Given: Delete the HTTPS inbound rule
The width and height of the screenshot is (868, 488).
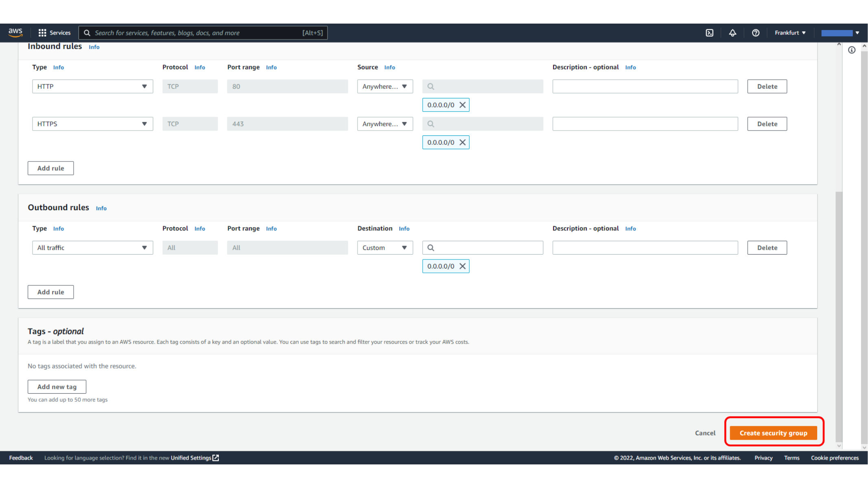Looking at the screenshot, I should [x=767, y=124].
